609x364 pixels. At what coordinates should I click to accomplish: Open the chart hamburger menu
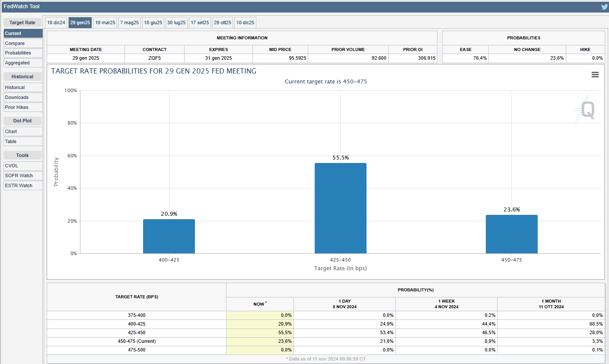coord(595,75)
